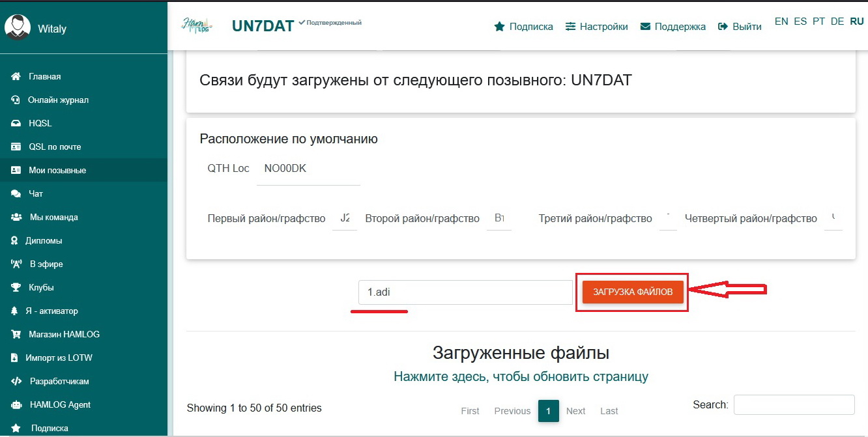Image resolution: width=868 pixels, height=437 pixels.
Task: Switch language to DE
Action: click(837, 21)
